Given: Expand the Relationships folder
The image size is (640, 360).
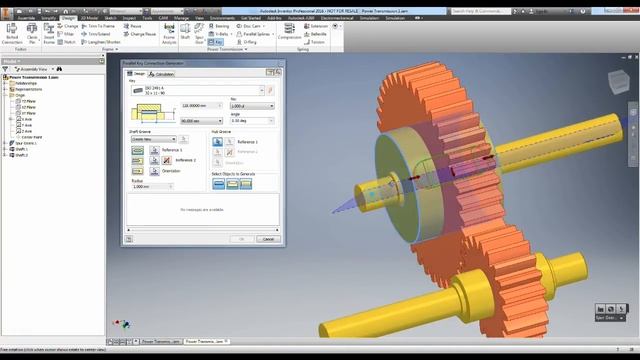Looking at the screenshot, I should tap(5, 83).
